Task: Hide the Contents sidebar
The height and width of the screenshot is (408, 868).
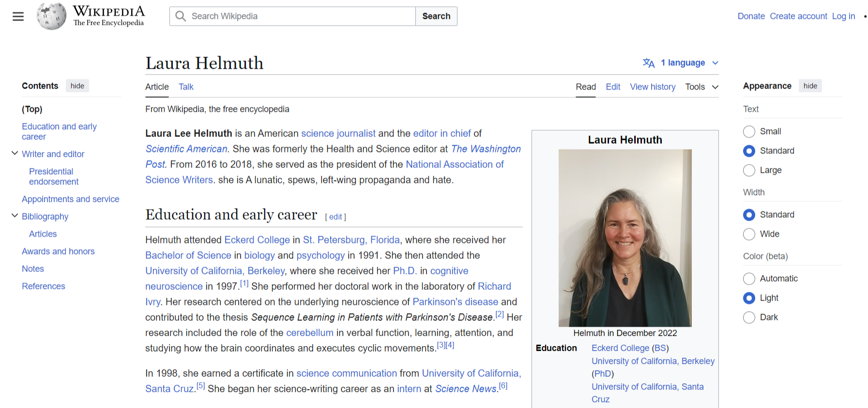Action: pos(77,86)
